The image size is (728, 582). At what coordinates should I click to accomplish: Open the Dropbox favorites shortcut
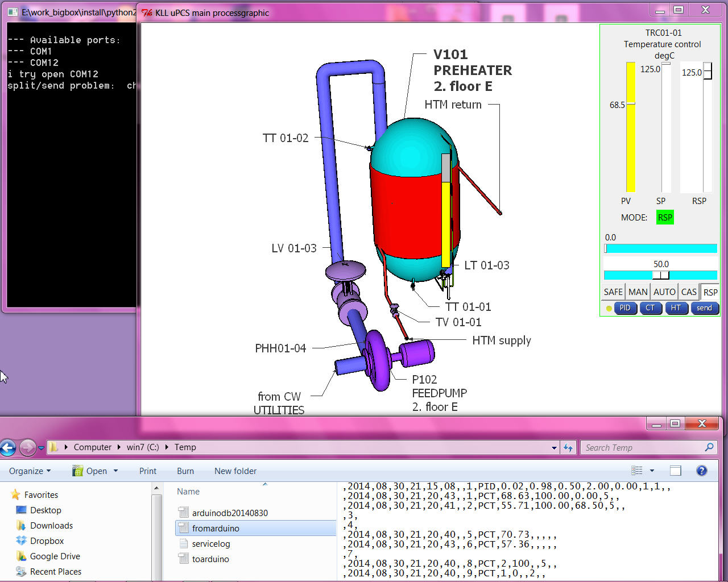(x=47, y=541)
